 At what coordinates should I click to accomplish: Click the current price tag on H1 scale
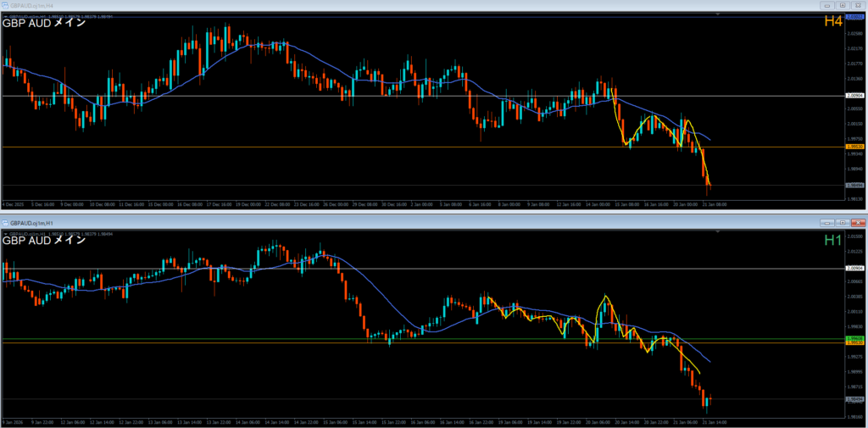click(854, 398)
